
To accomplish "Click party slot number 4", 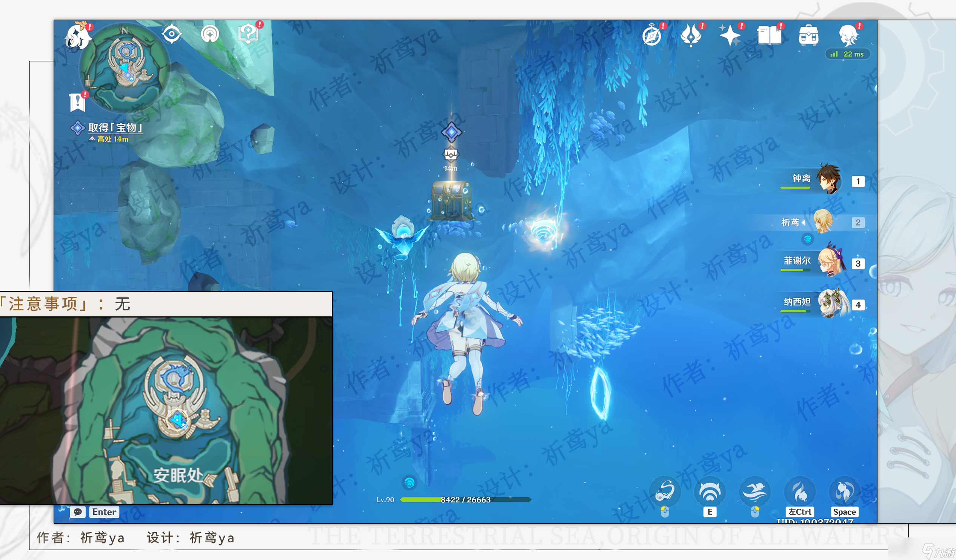I will coord(858,305).
